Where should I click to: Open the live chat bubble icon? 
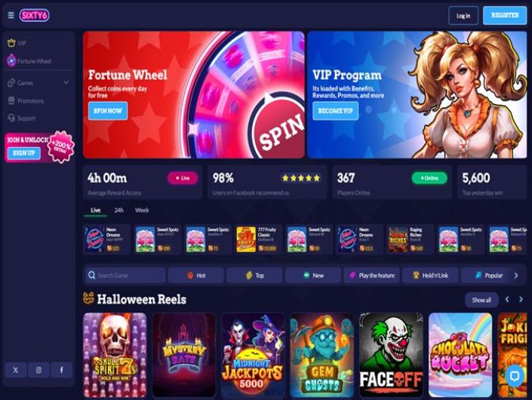515,376
